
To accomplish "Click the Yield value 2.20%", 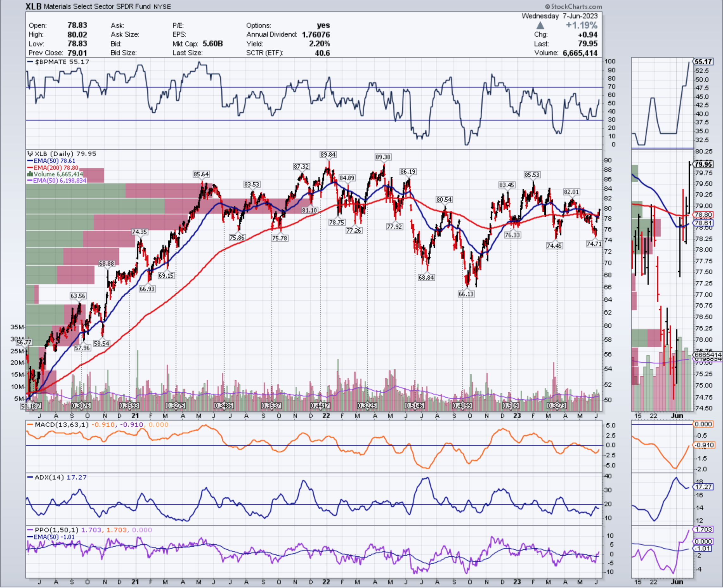I will pos(319,44).
